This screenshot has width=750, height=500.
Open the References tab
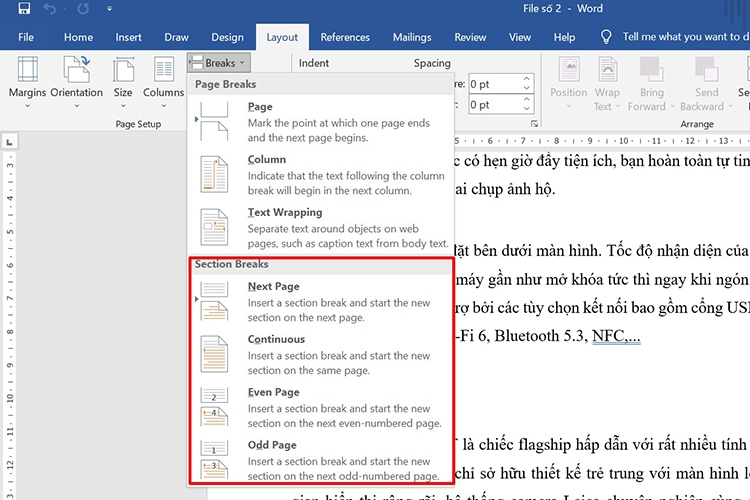coord(345,37)
